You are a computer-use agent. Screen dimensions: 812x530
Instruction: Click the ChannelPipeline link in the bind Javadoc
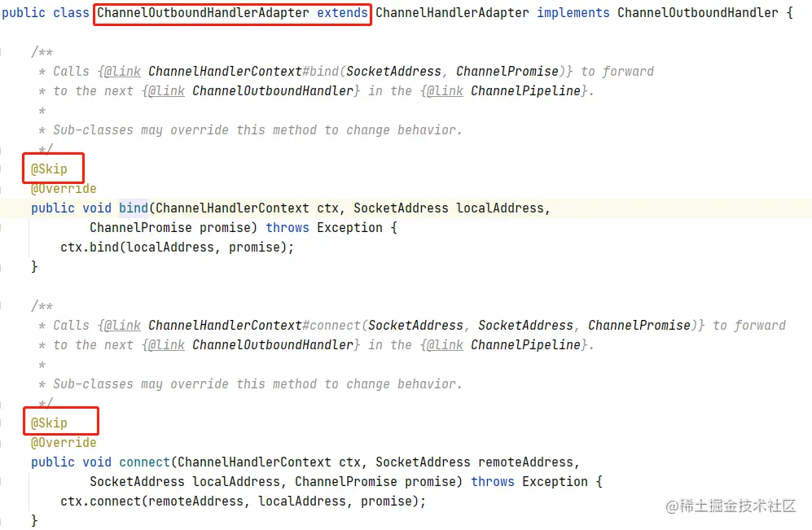(525, 91)
